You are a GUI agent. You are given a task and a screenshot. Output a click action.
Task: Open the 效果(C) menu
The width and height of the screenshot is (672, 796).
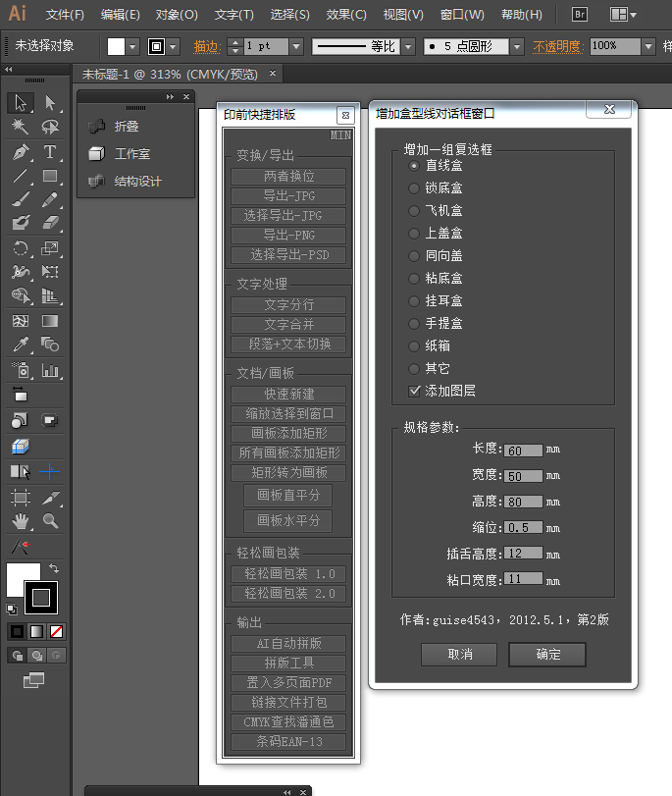tap(346, 15)
